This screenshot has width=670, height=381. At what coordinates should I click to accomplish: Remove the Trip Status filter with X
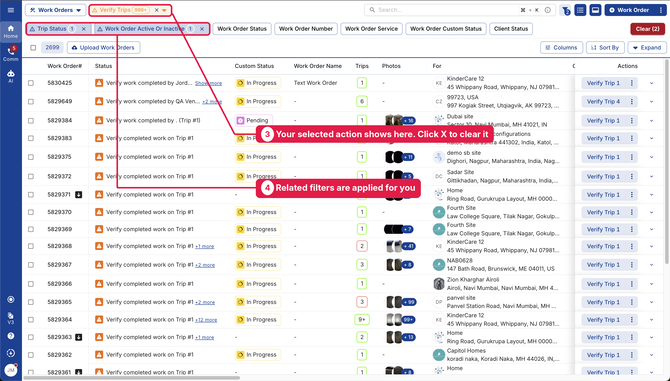coord(84,29)
